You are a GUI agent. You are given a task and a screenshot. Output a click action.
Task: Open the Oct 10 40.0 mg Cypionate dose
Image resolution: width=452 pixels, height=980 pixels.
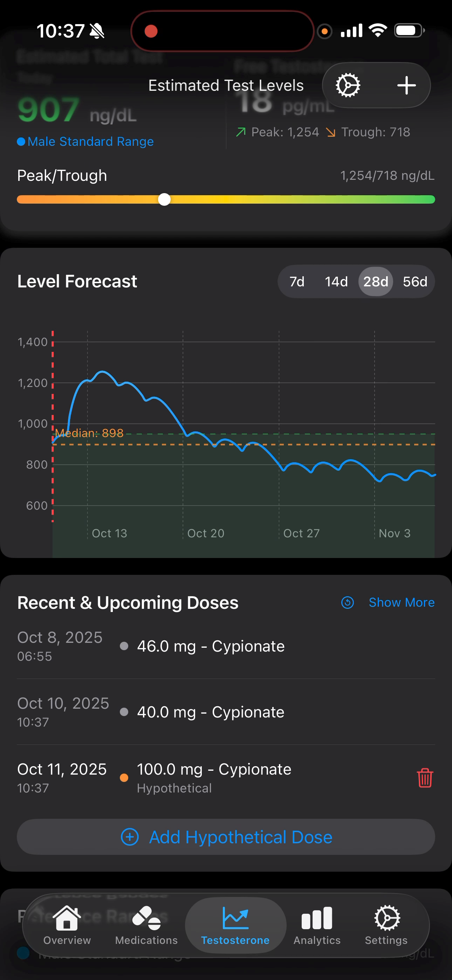(x=210, y=712)
